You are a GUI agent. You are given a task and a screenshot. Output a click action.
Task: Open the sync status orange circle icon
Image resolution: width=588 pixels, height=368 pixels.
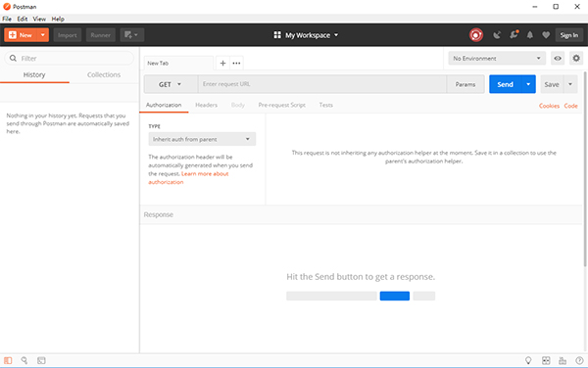tap(476, 35)
